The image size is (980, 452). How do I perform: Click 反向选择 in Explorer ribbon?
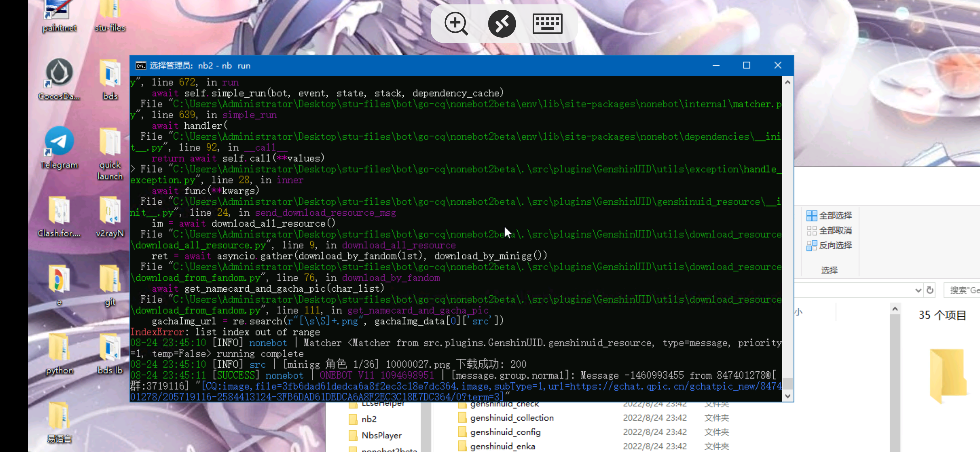[829, 245]
